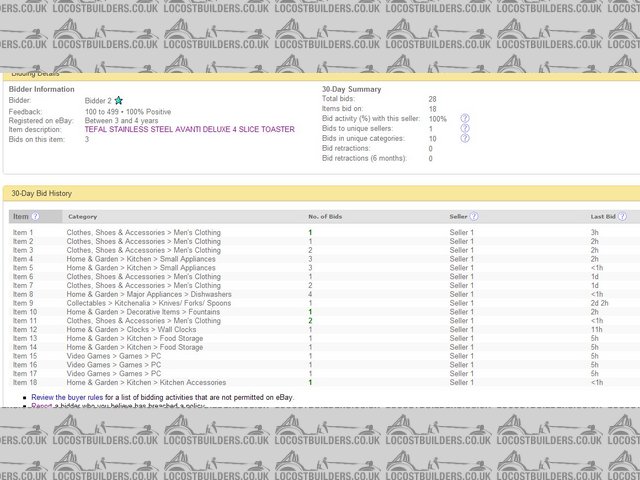Click the green bid count for Item 11
This screenshot has width=640, height=480.
[x=311, y=321]
